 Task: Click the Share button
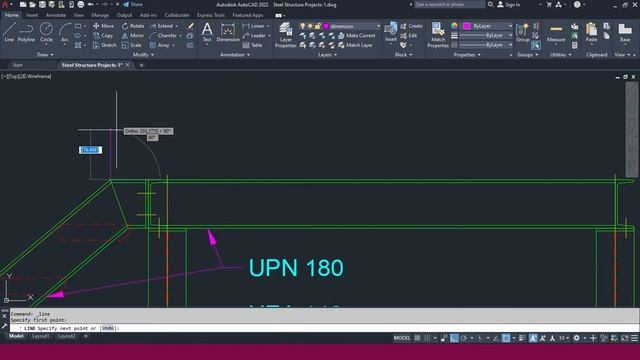[x=132, y=4]
